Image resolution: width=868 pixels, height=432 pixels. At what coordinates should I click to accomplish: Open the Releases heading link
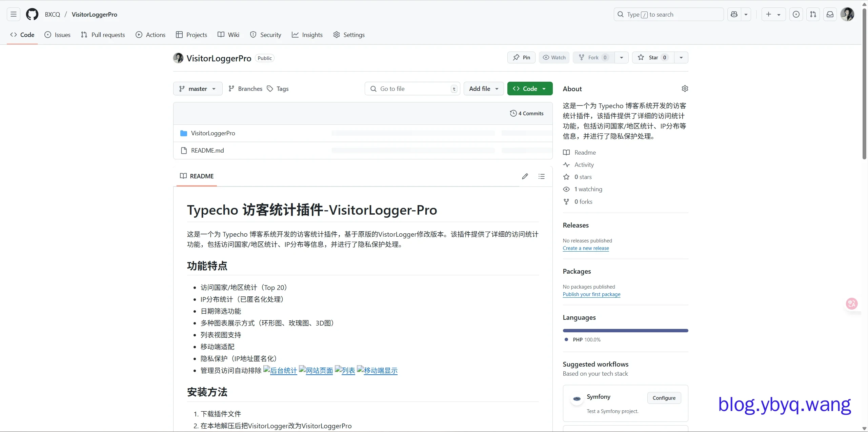[x=576, y=225]
